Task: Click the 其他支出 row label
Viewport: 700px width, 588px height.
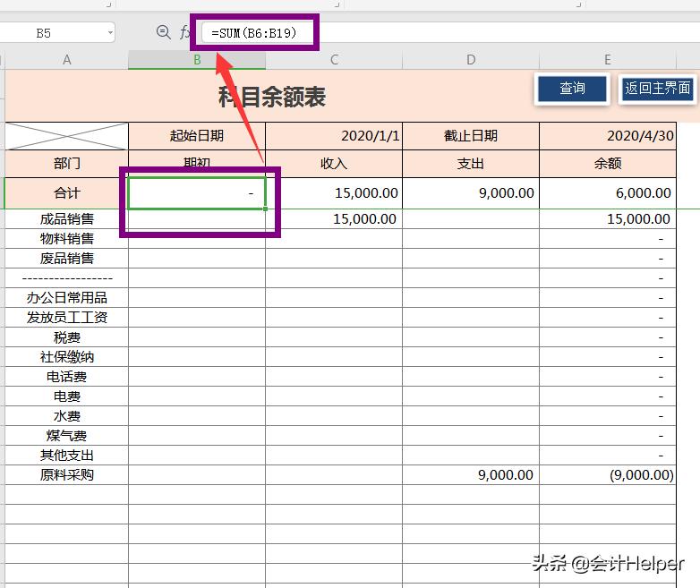Action: coord(66,455)
